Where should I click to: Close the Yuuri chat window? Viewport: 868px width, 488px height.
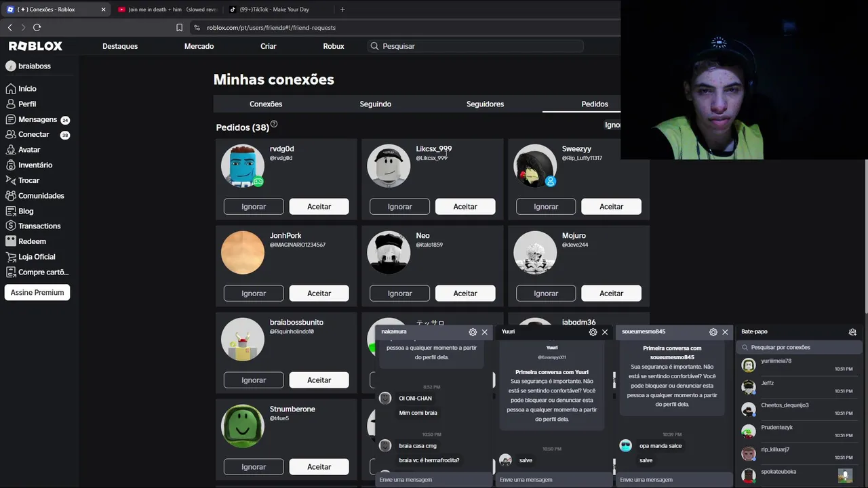coord(605,332)
